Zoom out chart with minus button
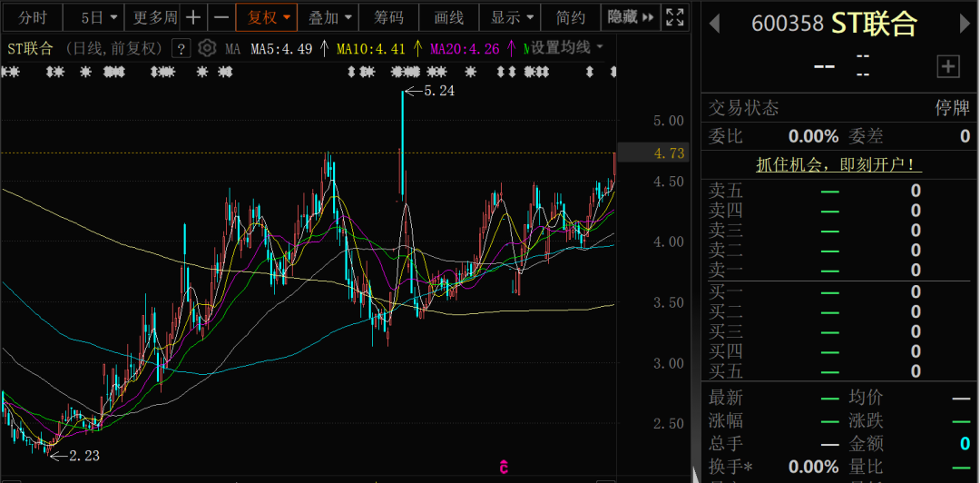The image size is (980, 483). (x=221, y=17)
